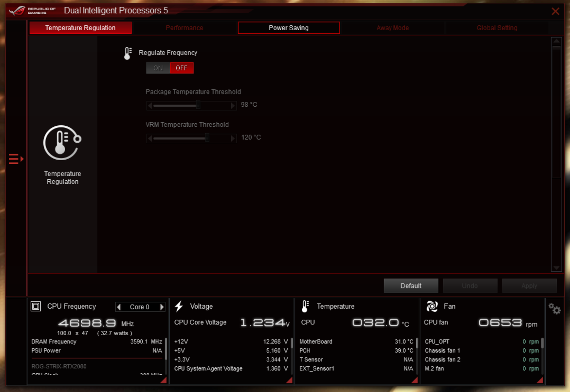Click the CPU_OPT fan row
Screen dimensions: 570x392
click(482, 342)
